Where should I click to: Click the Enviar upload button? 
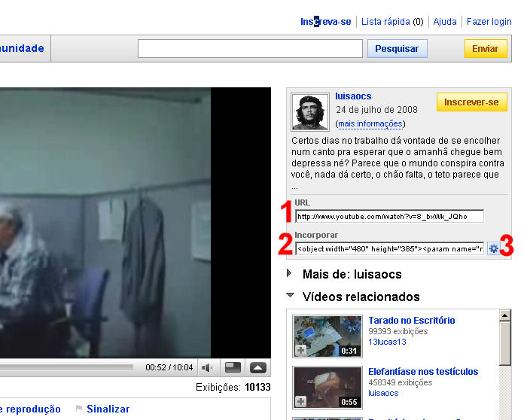tap(486, 49)
